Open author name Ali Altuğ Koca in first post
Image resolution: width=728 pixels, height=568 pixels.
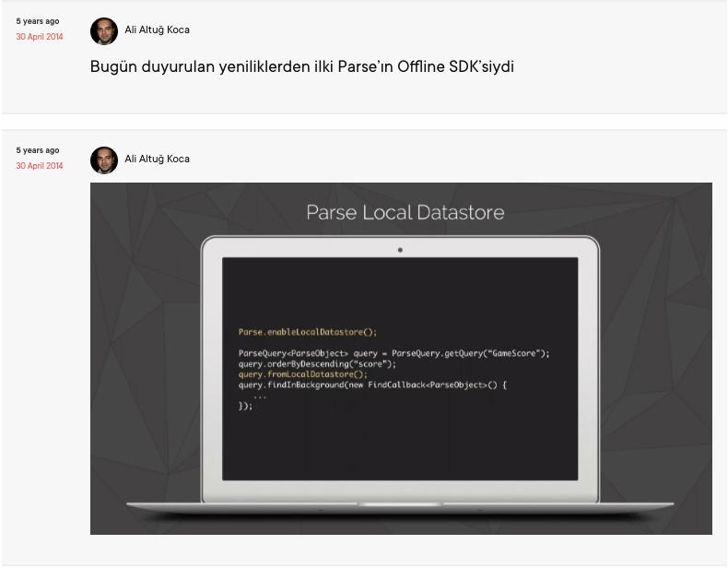click(x=157, y=30)
